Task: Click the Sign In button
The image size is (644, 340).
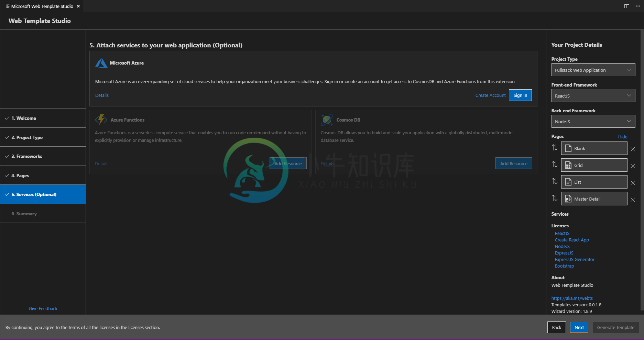Action: 520,95
